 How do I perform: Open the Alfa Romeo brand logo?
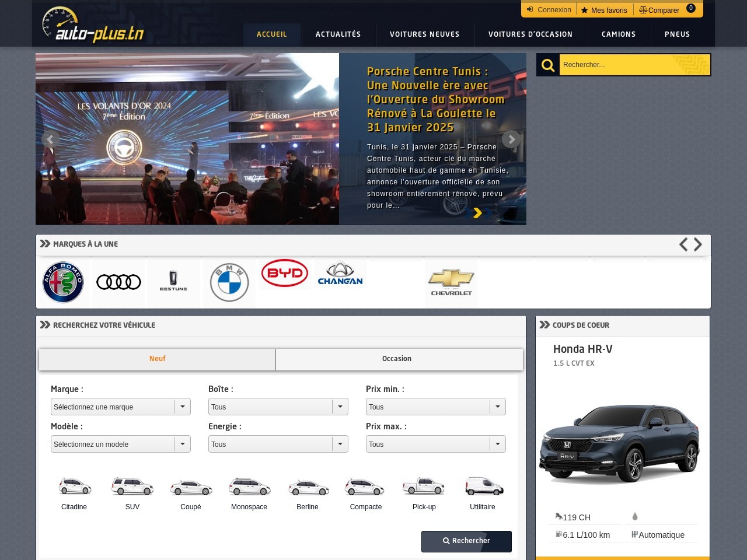click(63, 282)
